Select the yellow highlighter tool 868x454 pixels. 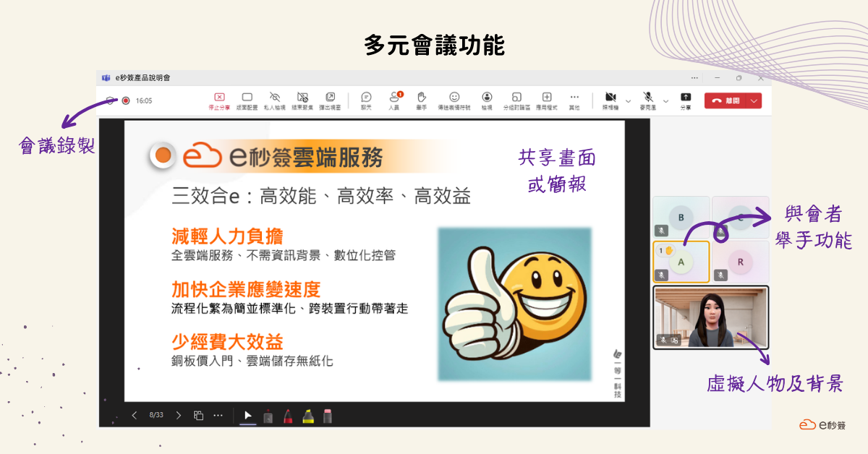pyautogui.click(x=307, y=416)
